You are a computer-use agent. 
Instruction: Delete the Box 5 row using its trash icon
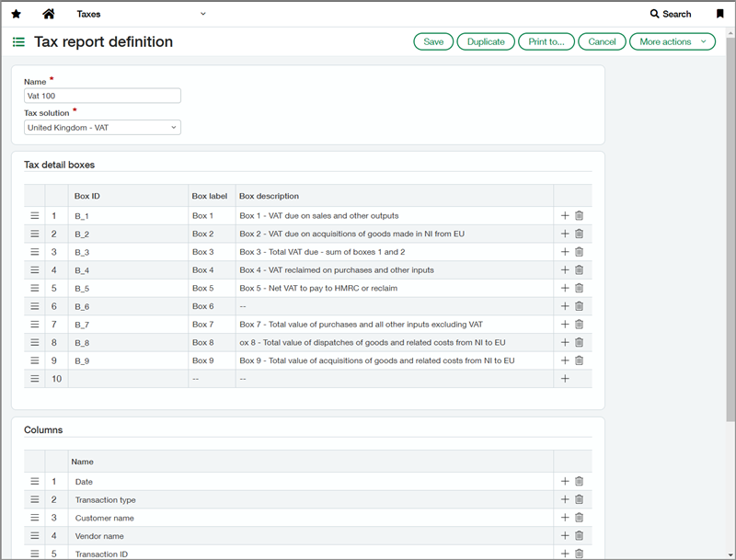[x=578, y=288]
